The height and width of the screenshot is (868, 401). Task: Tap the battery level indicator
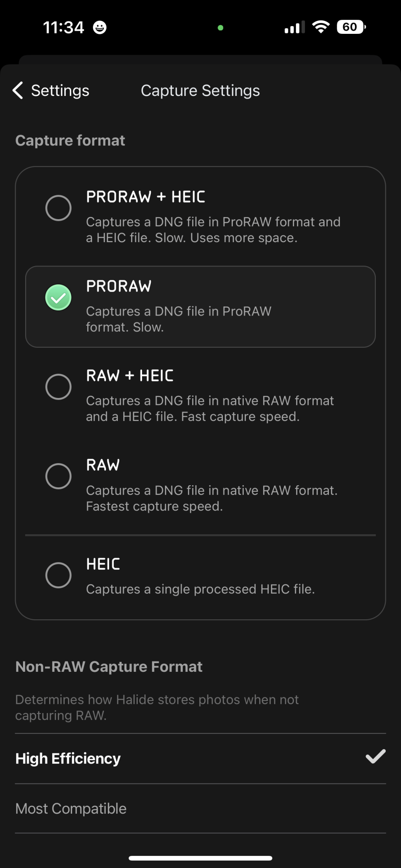coord(351,27)
